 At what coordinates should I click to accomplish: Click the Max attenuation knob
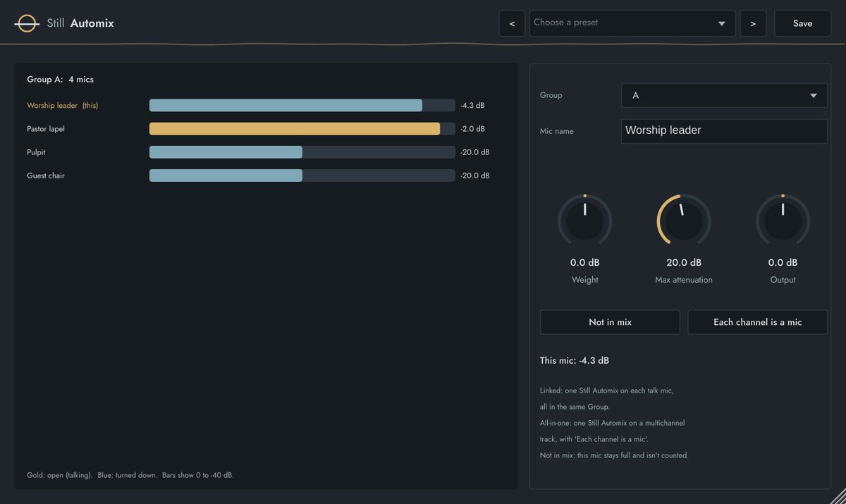[684, 221]
